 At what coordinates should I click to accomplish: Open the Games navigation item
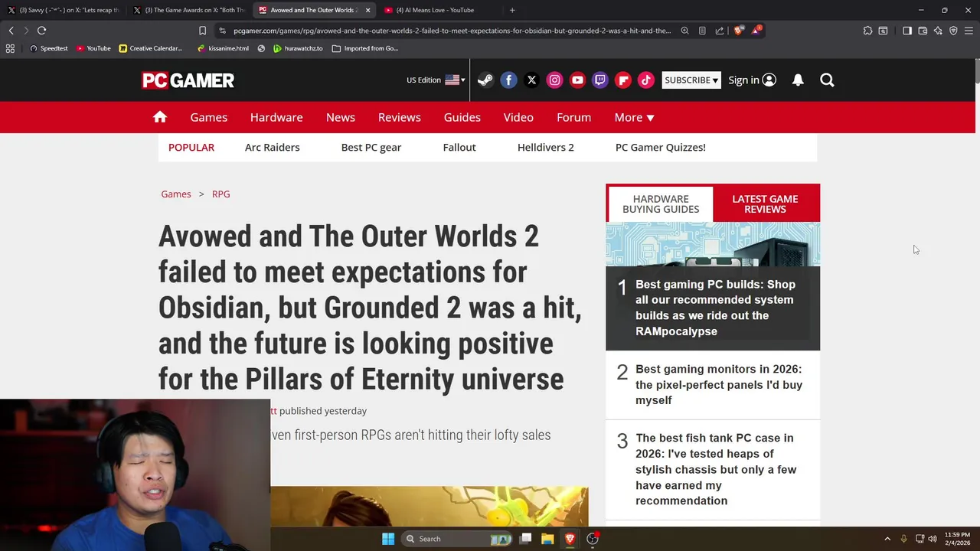click(208, 117)
